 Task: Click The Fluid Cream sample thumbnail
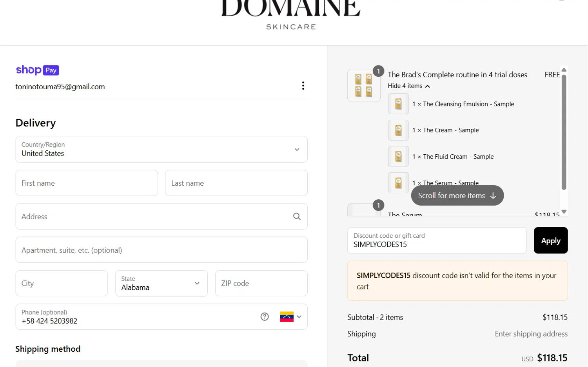(398, 156)
